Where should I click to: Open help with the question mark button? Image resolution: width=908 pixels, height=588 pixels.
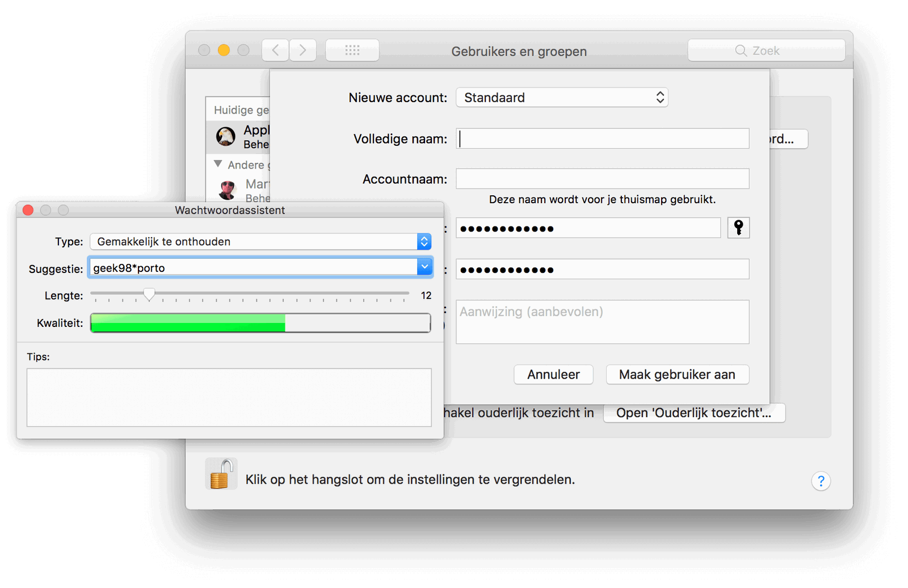[821, 481]
